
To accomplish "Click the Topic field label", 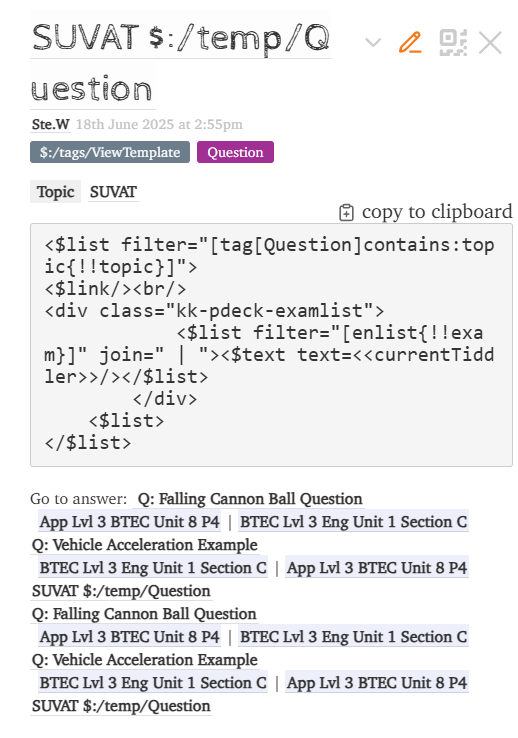I will 56,192.
